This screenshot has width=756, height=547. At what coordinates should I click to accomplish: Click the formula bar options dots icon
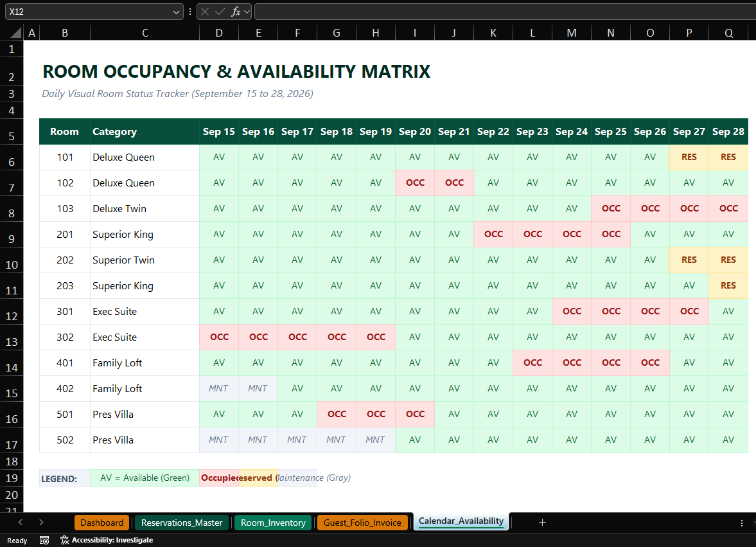(190, 12)
